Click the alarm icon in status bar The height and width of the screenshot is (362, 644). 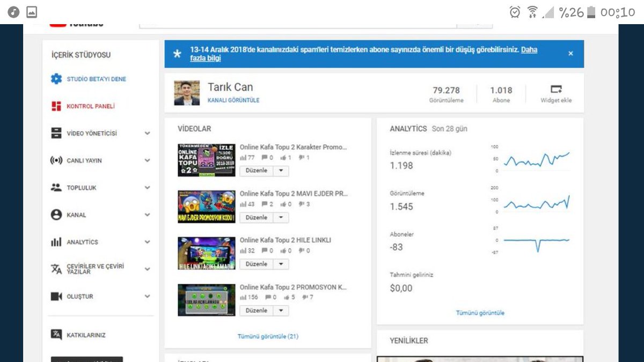click(515, 12)
